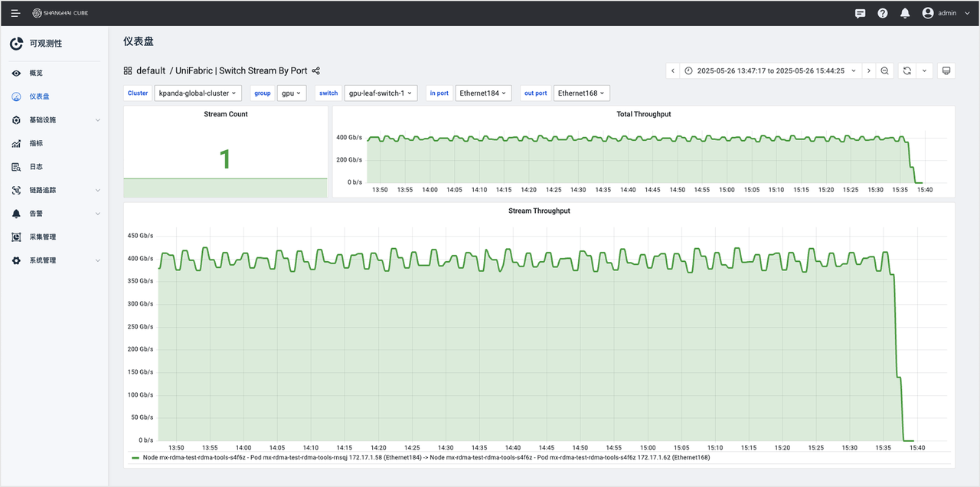Refresh the dashboard
Viewport: 980px width, 487px height.
[907, 70]
